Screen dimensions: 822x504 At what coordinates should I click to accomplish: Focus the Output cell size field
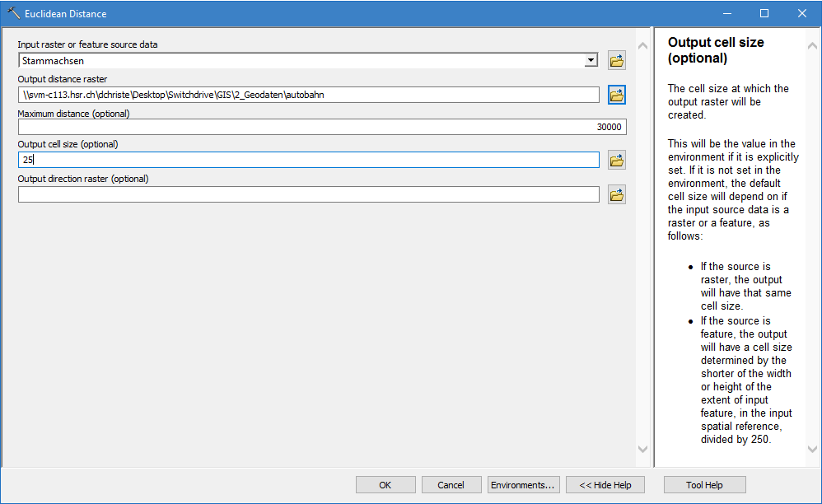click(x=308, y=160)
